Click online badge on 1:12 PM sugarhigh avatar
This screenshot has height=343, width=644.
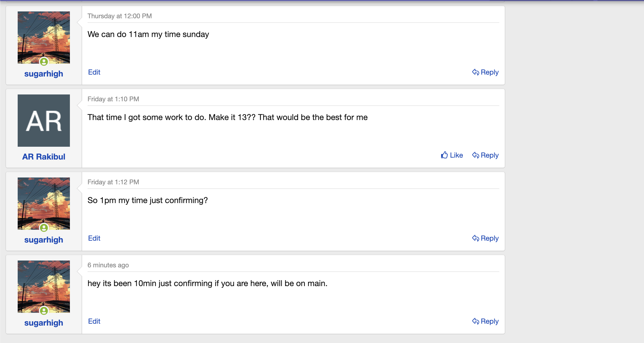[44, 228]
